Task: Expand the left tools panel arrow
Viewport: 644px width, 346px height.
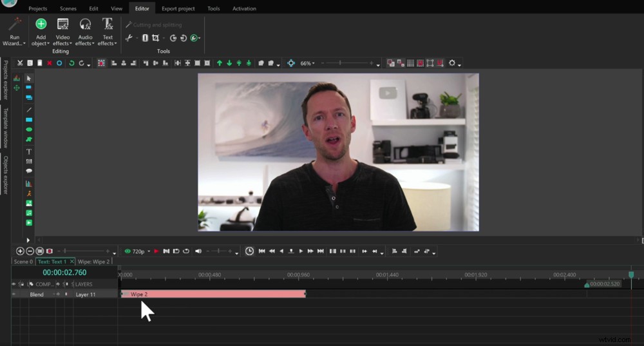Action: coord(28,240)
